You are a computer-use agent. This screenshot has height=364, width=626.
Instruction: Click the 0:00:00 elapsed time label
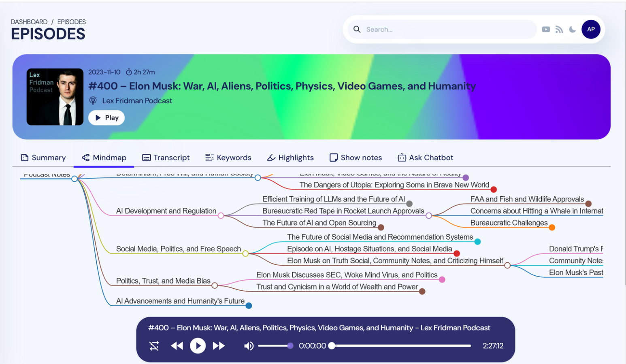pos(312,346)
